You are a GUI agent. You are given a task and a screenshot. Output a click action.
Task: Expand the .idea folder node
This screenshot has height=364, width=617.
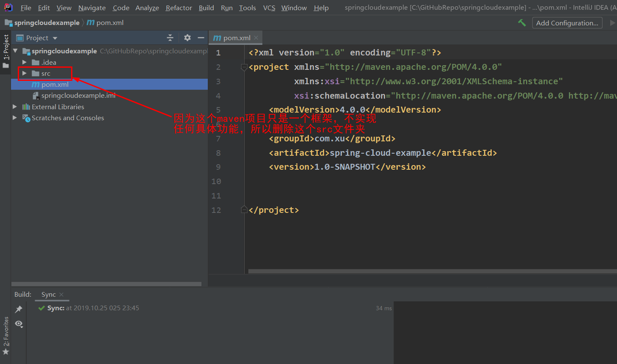[x=25, y=62]
